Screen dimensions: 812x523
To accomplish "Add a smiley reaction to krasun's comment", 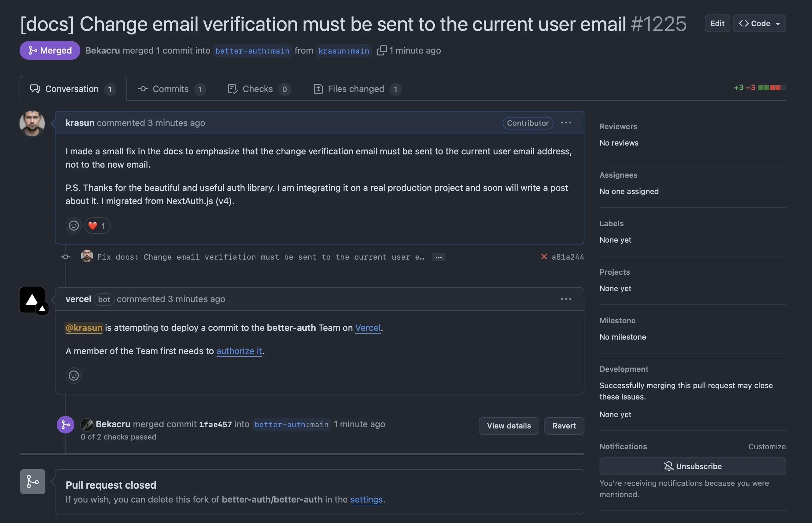I will 73,226.
